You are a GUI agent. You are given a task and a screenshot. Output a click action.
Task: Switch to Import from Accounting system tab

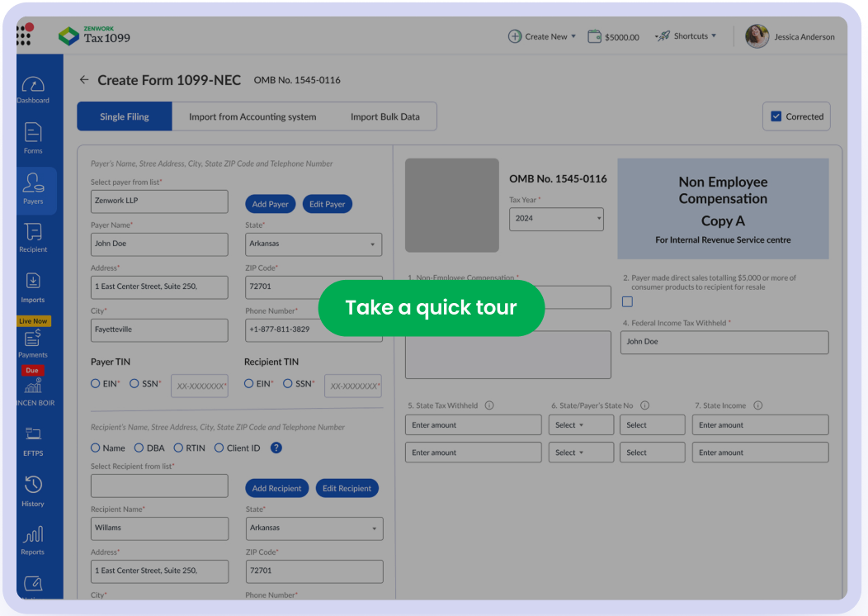coord(252,116)
